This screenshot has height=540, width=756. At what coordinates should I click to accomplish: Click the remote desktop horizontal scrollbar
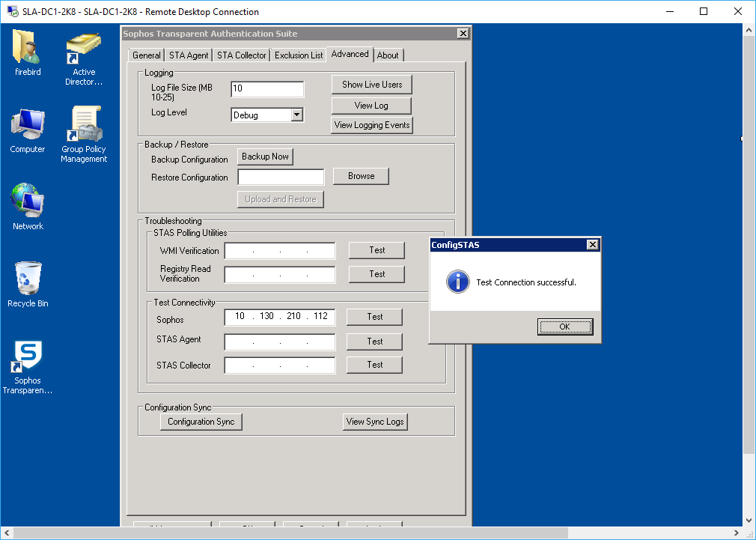[x=289, y=533]
